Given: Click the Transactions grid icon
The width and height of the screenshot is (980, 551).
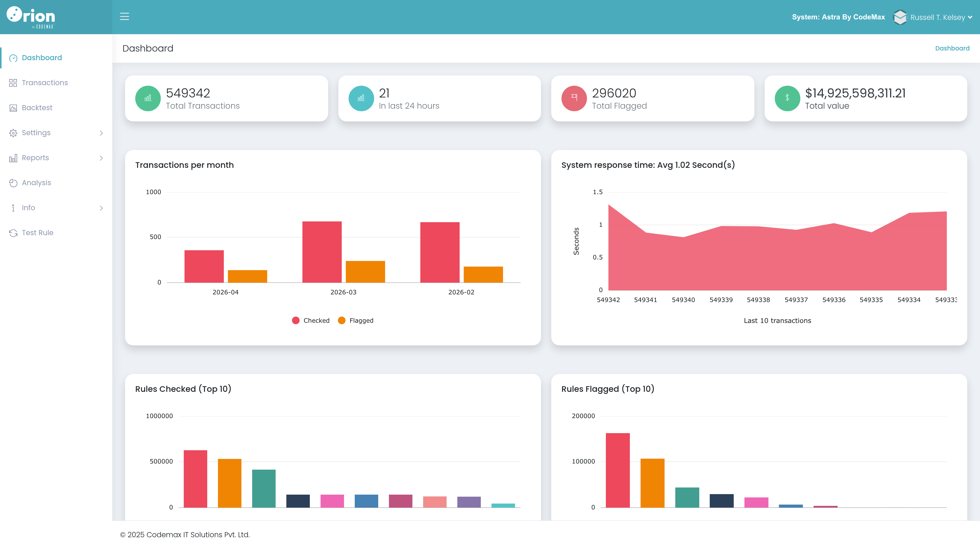Looking at the screenshot, I should (x=13, y=83).
